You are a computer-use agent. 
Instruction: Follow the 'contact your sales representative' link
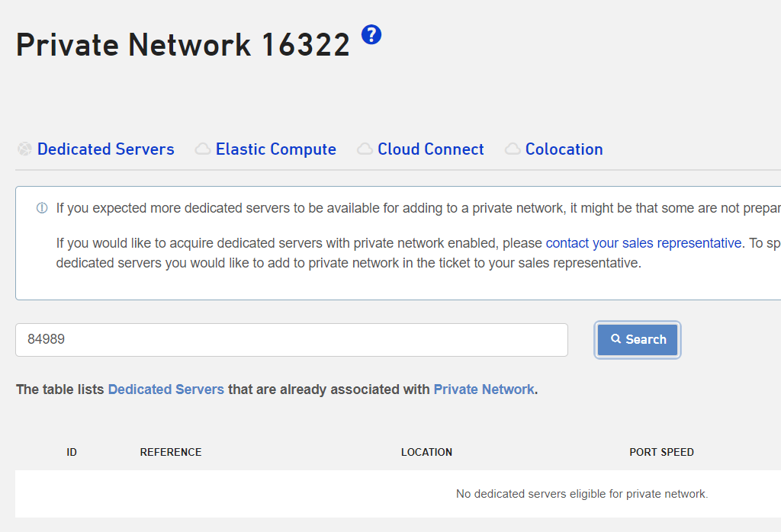pos(643,243)
